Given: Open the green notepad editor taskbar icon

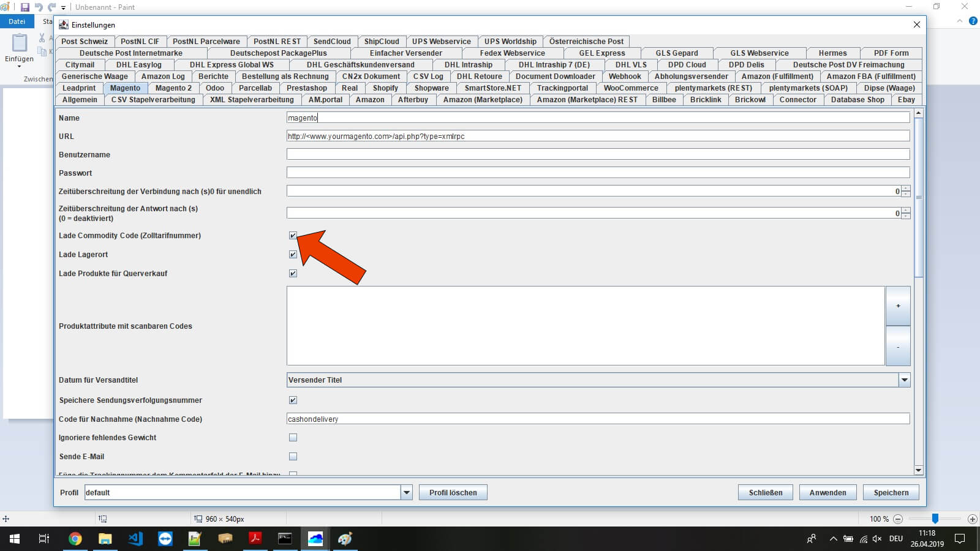Looking at the screenshot, I should pos(195,539).
